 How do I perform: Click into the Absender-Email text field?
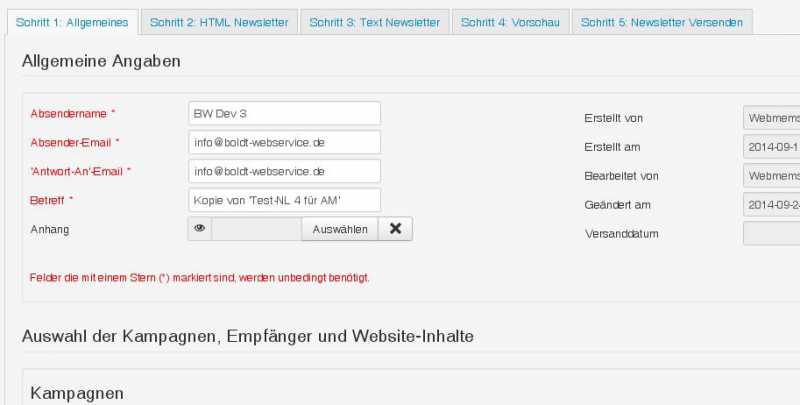284,143
